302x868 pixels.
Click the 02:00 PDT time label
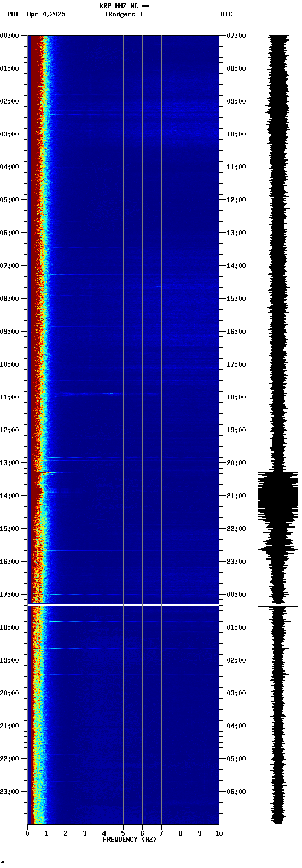10,101
